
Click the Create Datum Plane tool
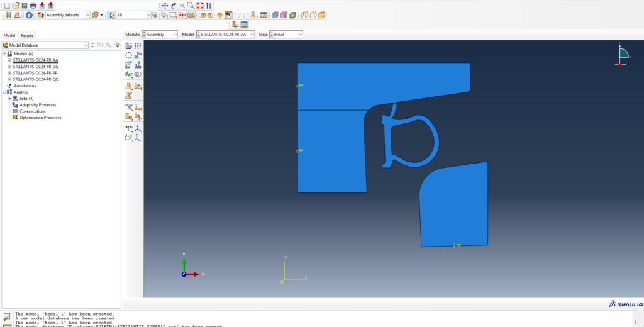tap(128, 138)
